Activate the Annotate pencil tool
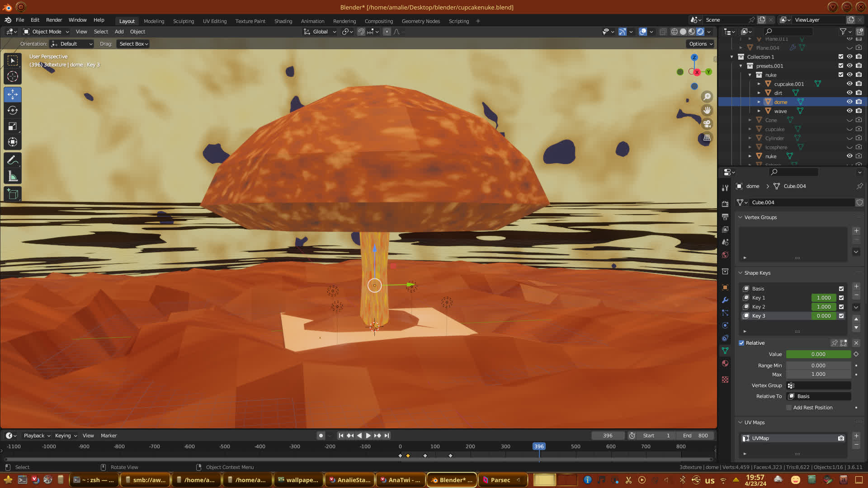868x488 pixels. point(13,160)
